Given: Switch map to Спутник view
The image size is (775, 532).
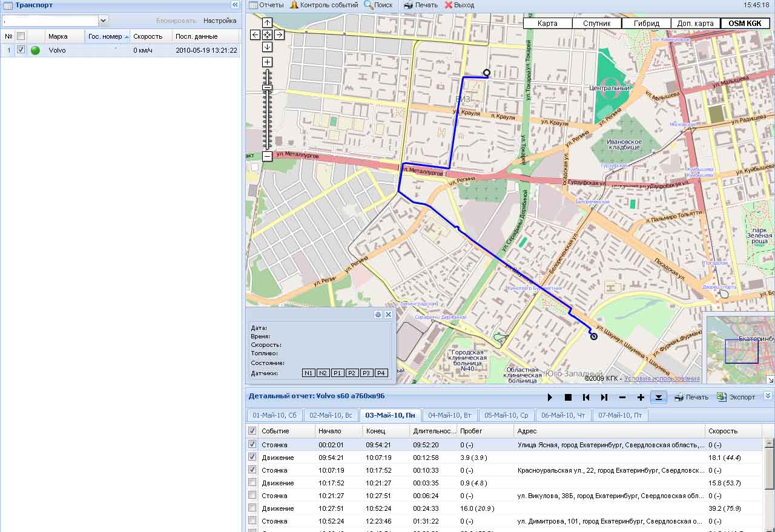Looking at the screenshot, I should click(596, 24).
